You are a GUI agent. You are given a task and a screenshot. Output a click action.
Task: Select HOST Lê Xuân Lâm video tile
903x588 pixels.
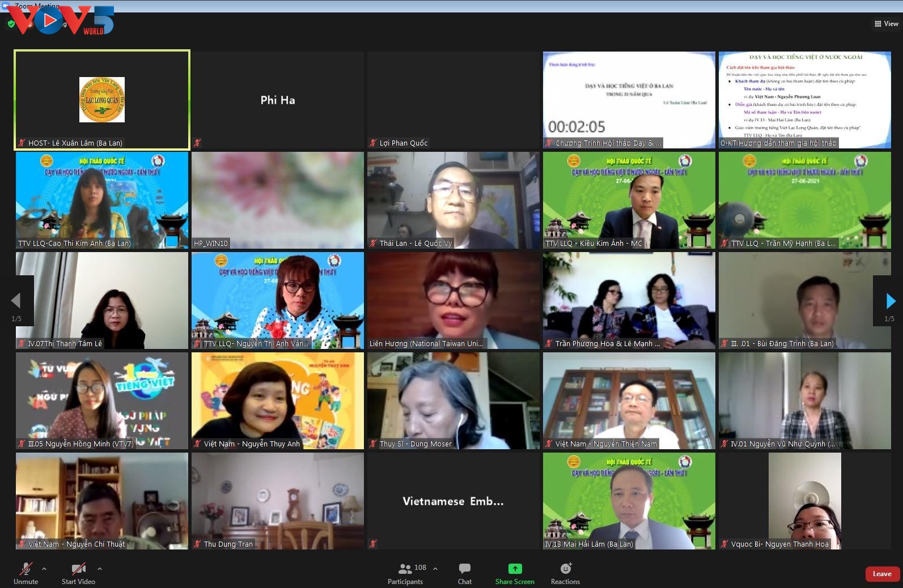[102, 100]
